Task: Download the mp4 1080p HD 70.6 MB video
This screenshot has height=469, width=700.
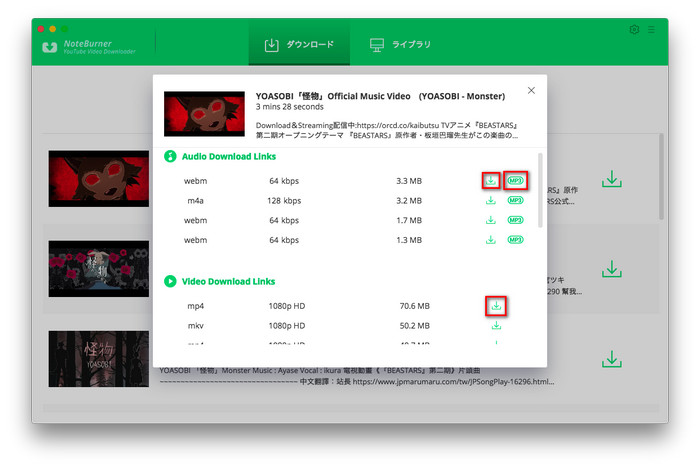Action: coord(496,306)
